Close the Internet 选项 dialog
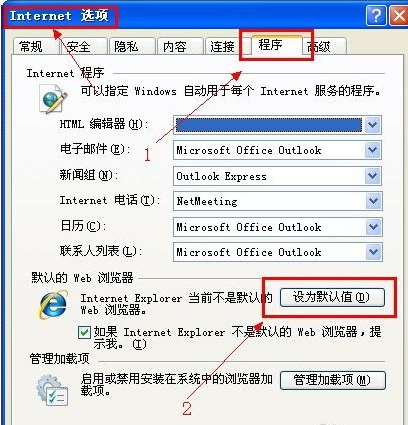408x425 pixels. (x=399, y=16)
